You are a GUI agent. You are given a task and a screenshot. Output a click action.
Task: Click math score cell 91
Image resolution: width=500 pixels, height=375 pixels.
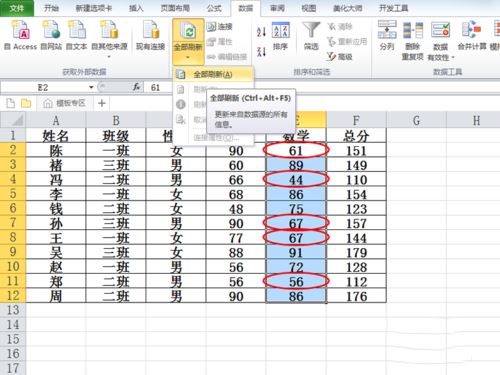click(296, 253)
